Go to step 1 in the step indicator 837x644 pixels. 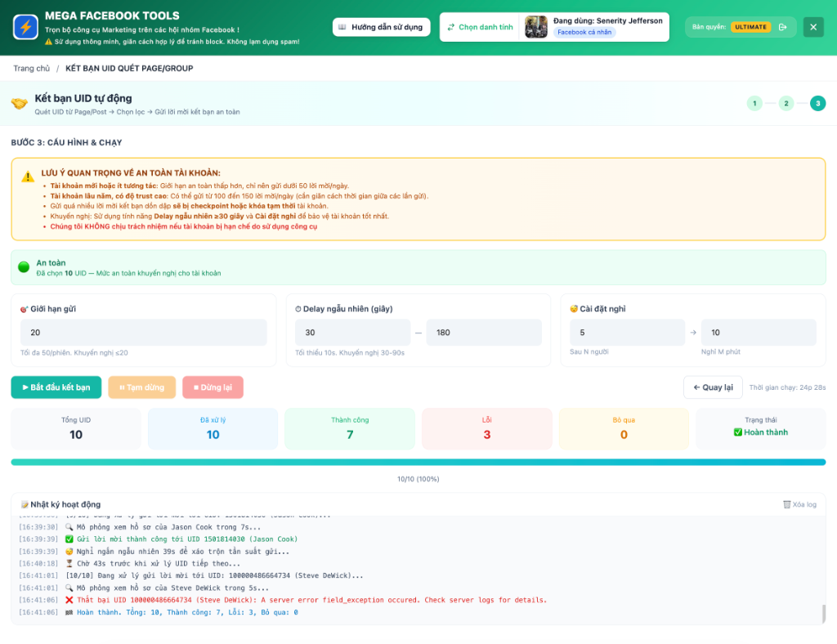click(754, 104)
